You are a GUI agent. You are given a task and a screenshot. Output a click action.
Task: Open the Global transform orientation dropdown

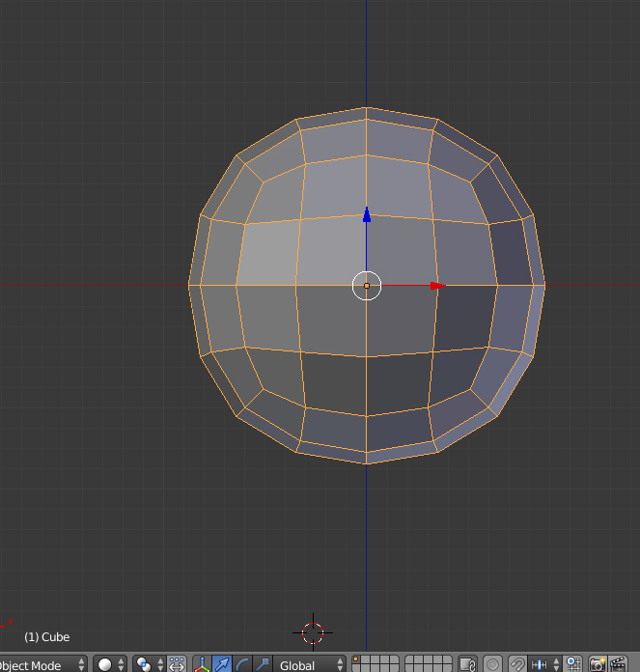(x=309, y=664)
